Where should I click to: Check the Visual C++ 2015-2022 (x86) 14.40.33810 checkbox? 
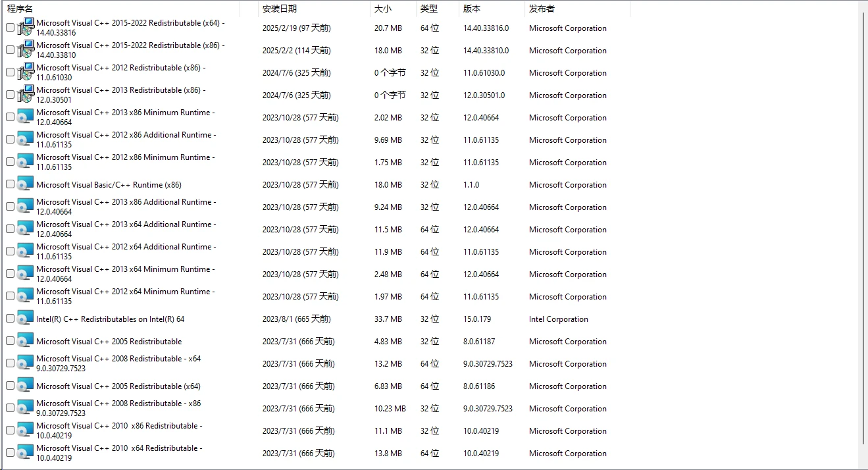(x=10, y=50)
